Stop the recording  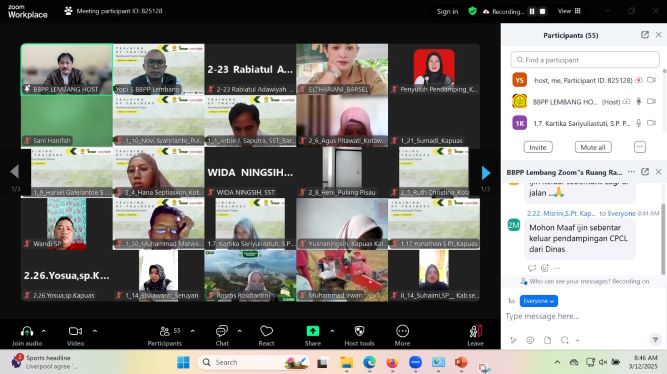(542, 11)
